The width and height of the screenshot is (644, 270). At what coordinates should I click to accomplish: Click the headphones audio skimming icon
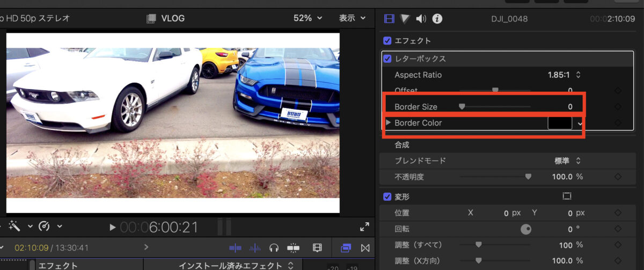[274, 248]
